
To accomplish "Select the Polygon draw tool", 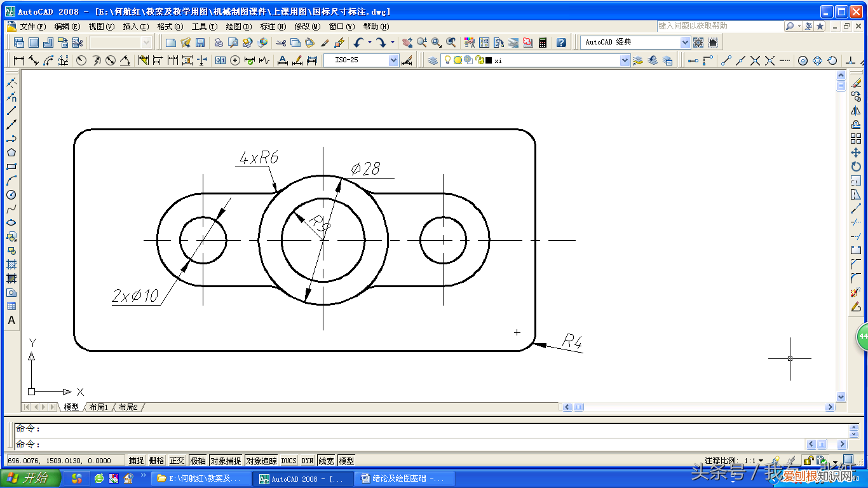I will click(11, 152).
